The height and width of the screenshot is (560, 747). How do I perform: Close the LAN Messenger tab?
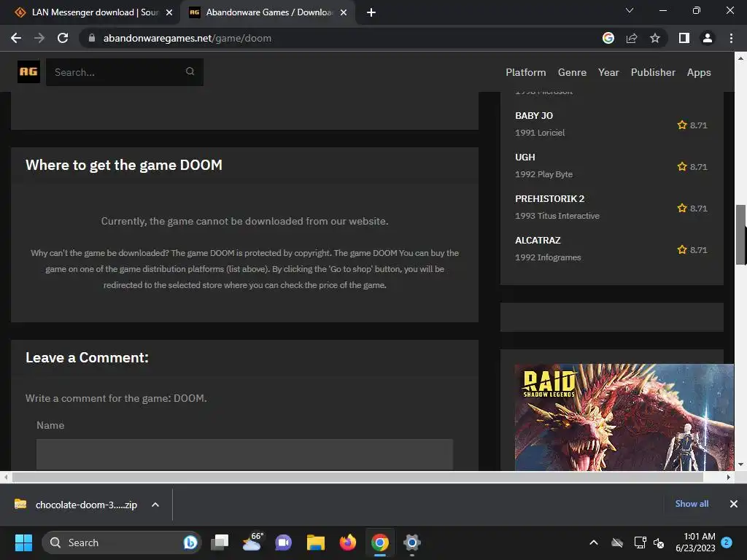169,12
